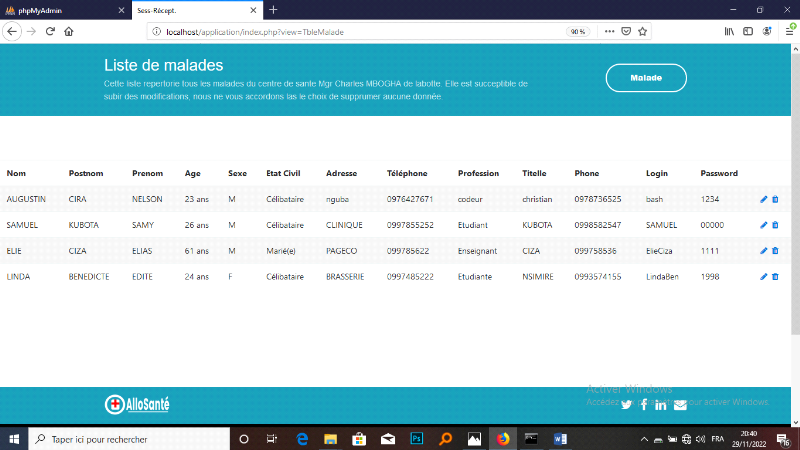Select the 00000 password cell
The width and height of the screenshot is (800, 450).
point(712,225)
